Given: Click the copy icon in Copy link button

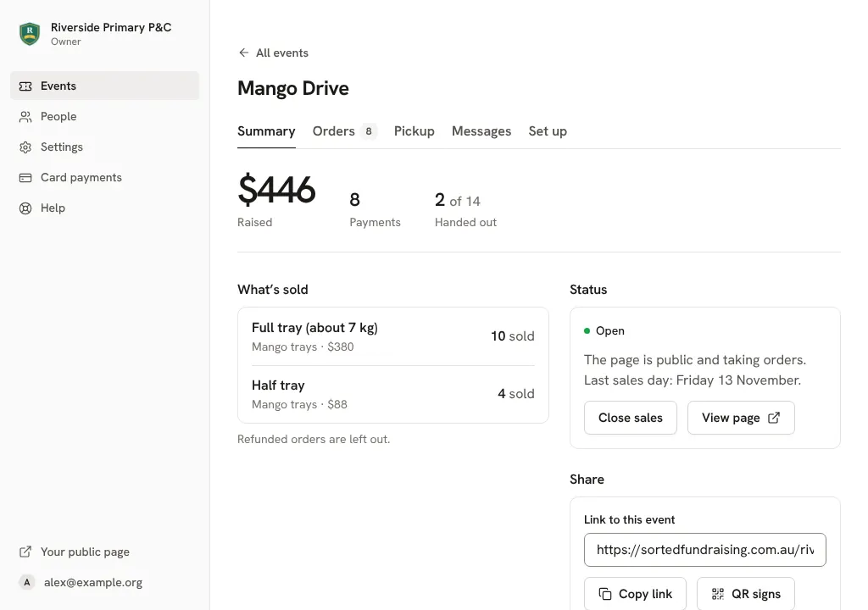Looking at the screenshot, I should point(605,594).
